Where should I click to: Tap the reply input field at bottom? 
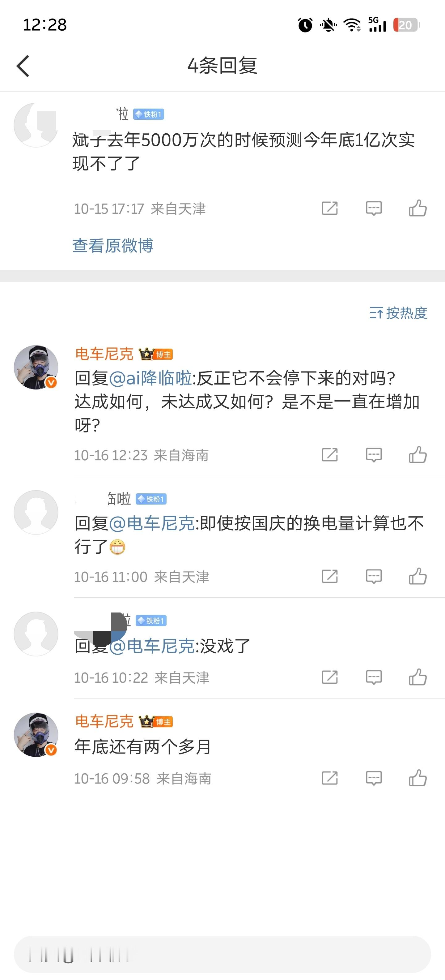click(222, 955)
